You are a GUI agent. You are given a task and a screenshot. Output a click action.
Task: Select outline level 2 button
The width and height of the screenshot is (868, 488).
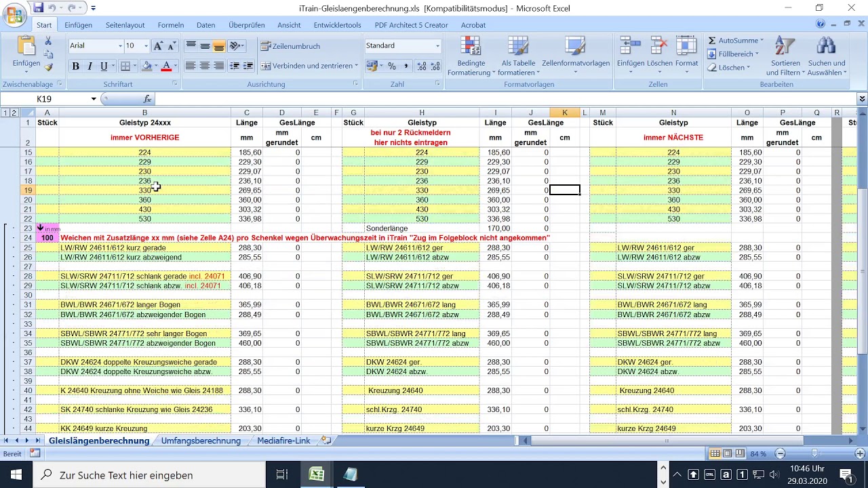(x=14, y=113)
